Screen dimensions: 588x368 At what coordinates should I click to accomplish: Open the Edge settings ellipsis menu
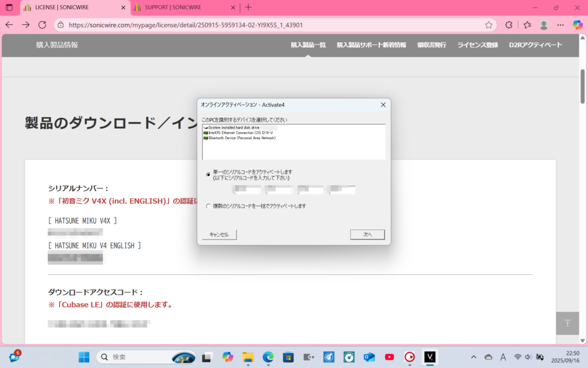tap(560, 25)
